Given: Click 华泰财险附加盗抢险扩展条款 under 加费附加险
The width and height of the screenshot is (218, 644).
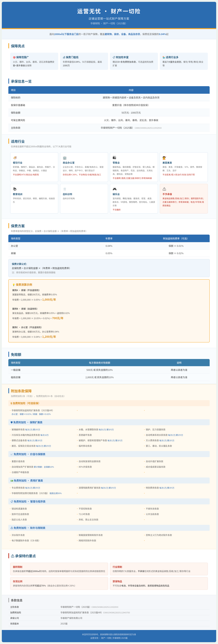Looking at the screenshot, I should (32, 410).
